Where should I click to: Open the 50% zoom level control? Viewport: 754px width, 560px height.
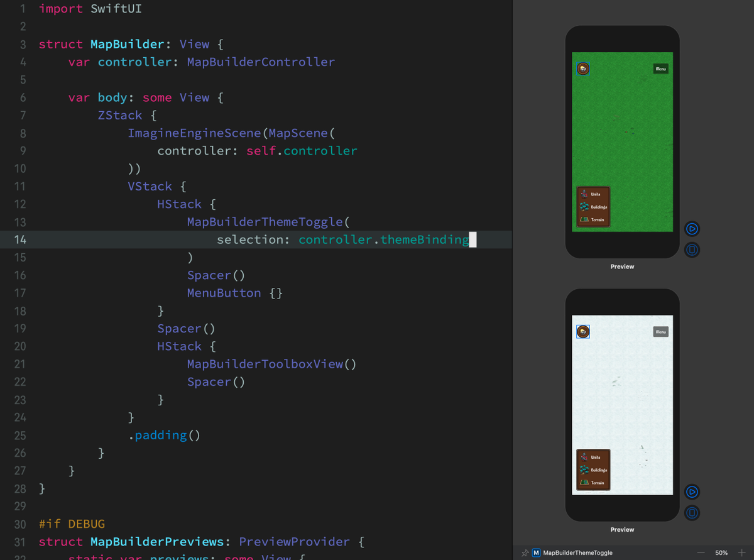pyautogui.click(x=721, y=553)
